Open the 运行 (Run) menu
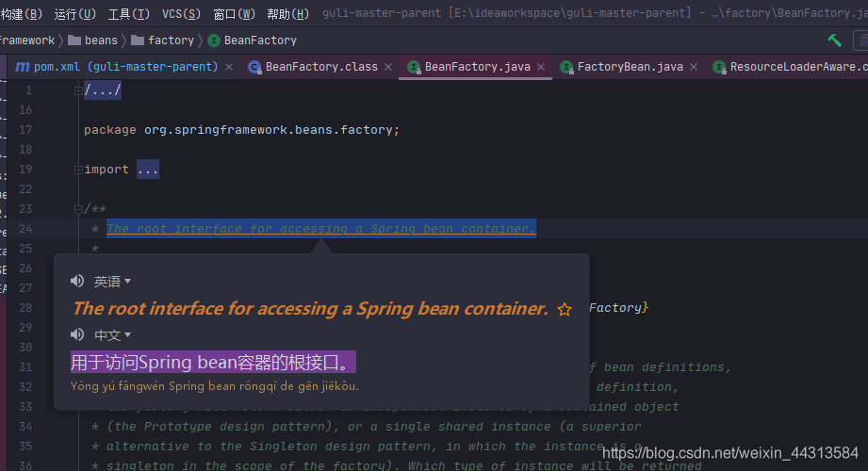 tap(75, 14)
